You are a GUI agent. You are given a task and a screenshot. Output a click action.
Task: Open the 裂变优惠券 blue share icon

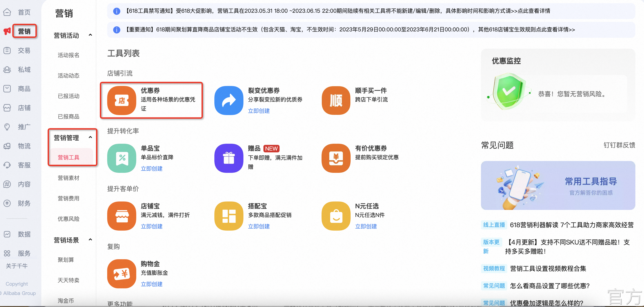[x=229, y=101]
